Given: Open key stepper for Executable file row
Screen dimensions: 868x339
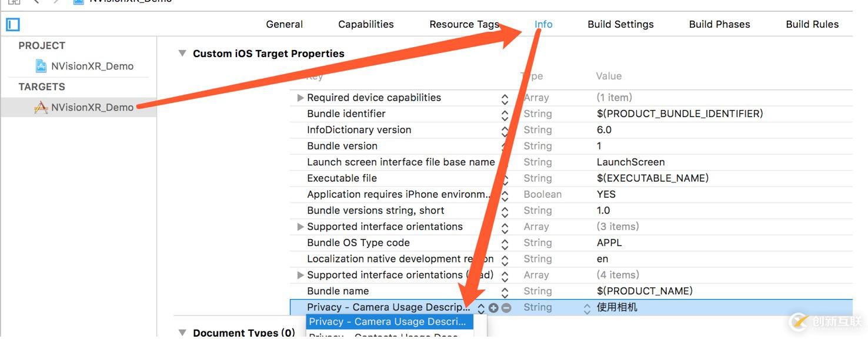Looking at the screenshot, I should (x=505, y=179).
